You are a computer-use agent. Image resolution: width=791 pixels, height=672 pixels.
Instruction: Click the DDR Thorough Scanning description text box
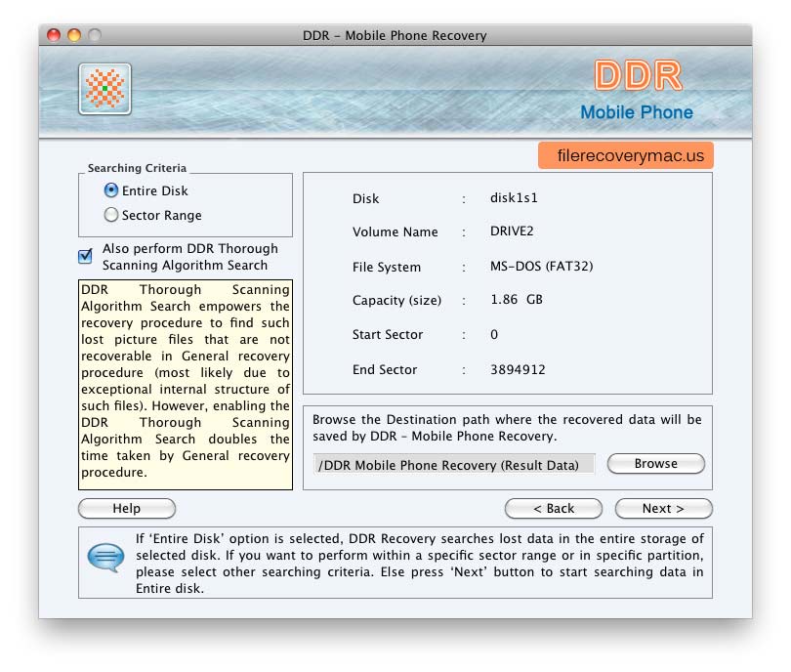pos(186,385)
